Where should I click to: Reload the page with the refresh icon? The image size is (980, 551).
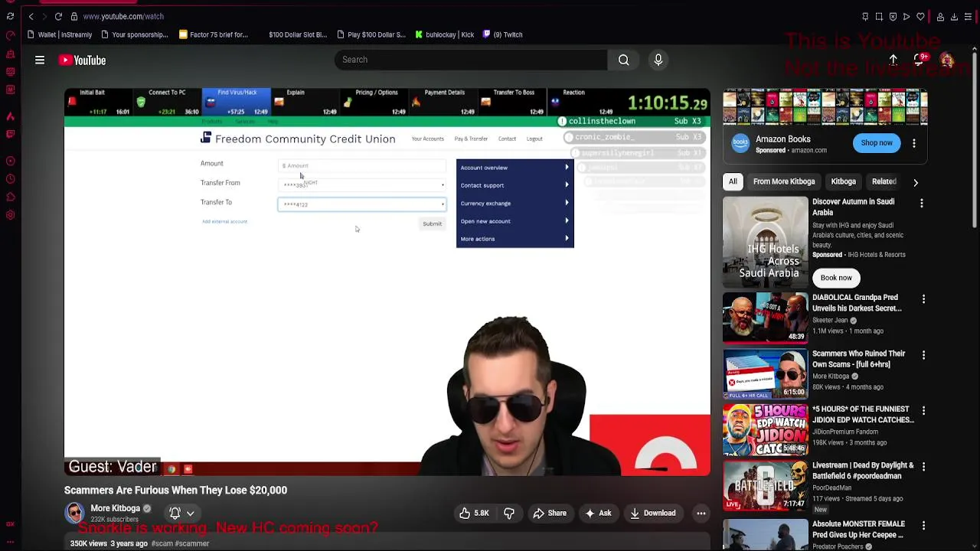click(58, 16)
